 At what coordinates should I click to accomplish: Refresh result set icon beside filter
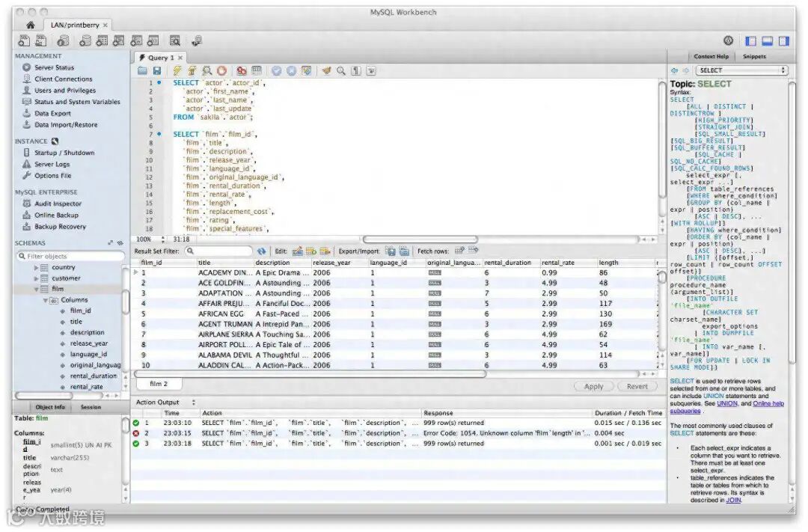point(262,251)
